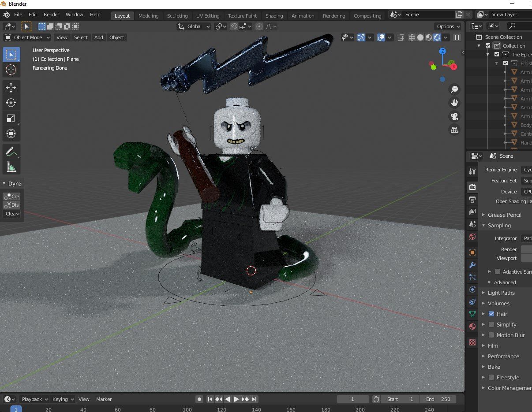The height and width of the screenshot is (412, 532).
Task: Expand the Performance panel
Action: click(x=503, y=356)
